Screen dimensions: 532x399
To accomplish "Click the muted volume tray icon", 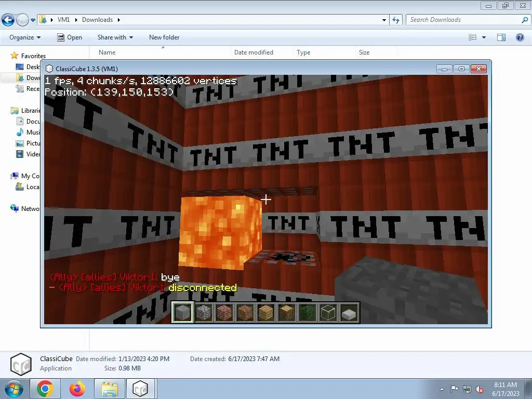I will point(480,389).
